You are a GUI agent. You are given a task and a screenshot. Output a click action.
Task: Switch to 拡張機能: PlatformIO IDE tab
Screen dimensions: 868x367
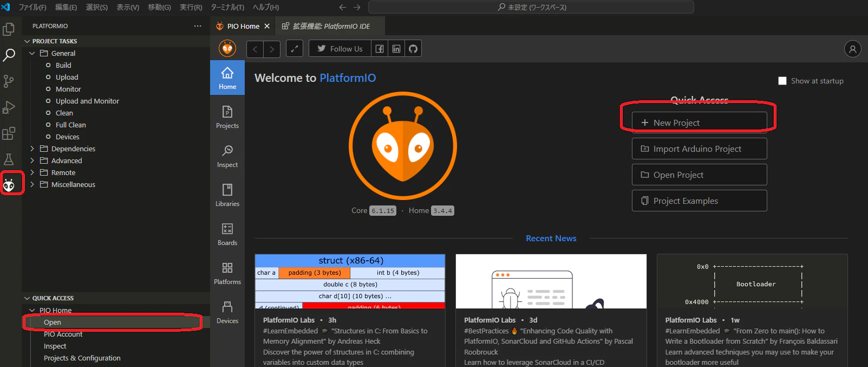[x=330, y=26]
